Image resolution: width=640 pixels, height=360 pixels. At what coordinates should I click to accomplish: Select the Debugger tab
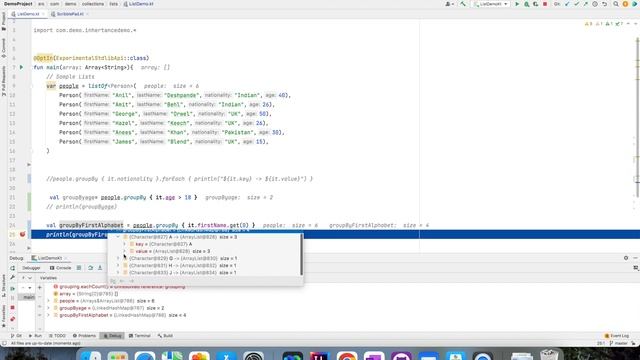click(x=31, y=268)
